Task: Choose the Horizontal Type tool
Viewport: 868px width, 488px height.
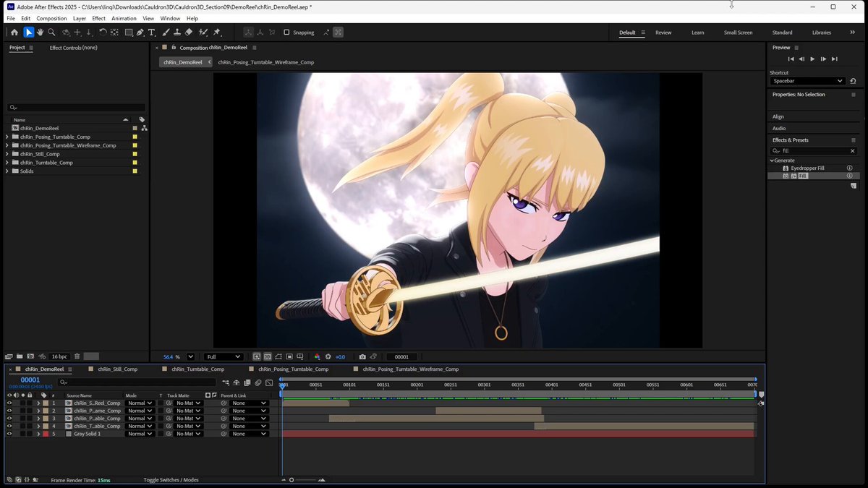Action: coord(152,33)
